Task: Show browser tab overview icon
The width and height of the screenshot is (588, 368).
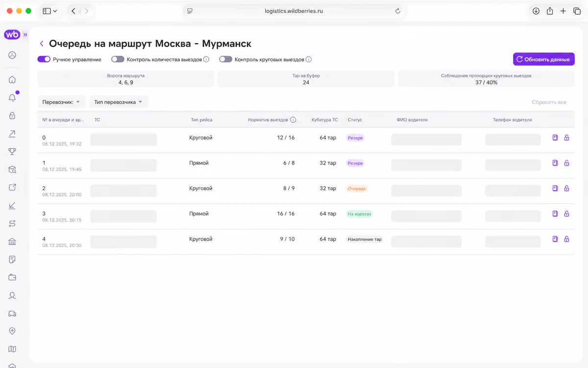Action: click(x=577, y=11)
